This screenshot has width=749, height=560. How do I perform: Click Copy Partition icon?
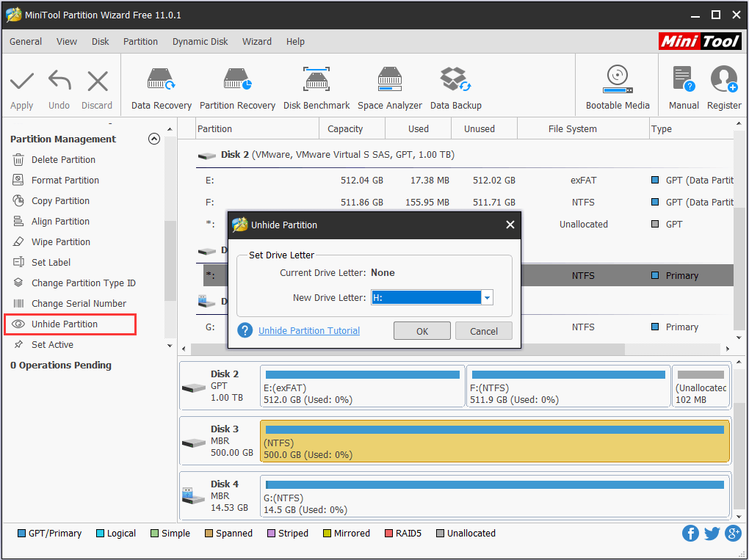tap(18, 200)
